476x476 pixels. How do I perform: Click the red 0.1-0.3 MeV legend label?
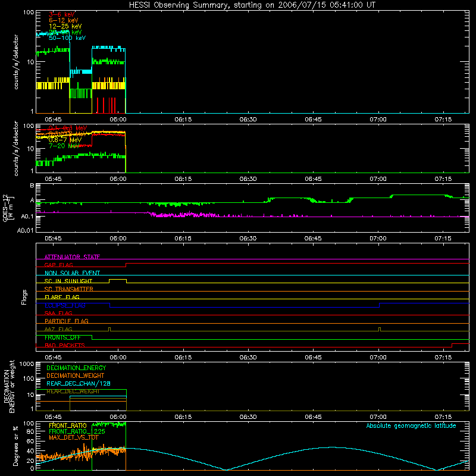(68, 128)
